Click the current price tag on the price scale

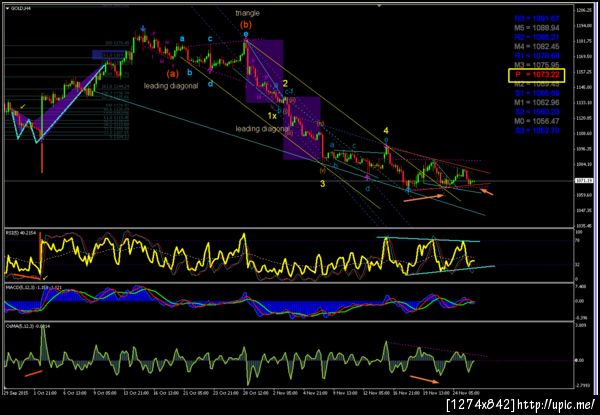coord(584,181)
